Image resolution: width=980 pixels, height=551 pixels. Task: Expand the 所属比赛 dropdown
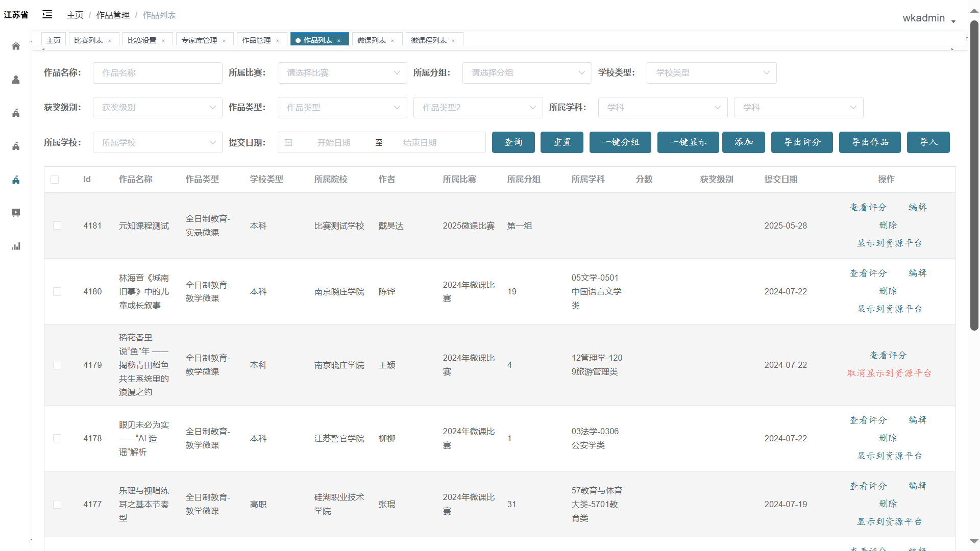(x=342, y=73)
